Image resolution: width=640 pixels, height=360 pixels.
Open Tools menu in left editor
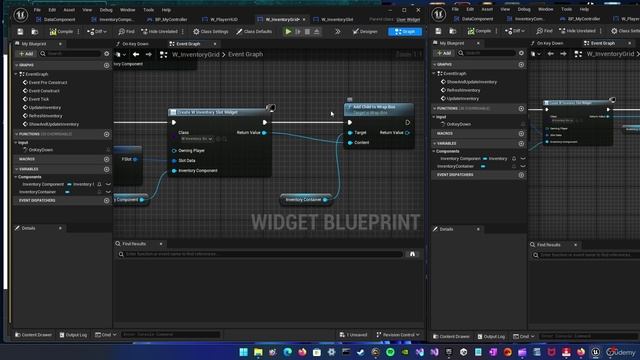(x=149, y=10)
